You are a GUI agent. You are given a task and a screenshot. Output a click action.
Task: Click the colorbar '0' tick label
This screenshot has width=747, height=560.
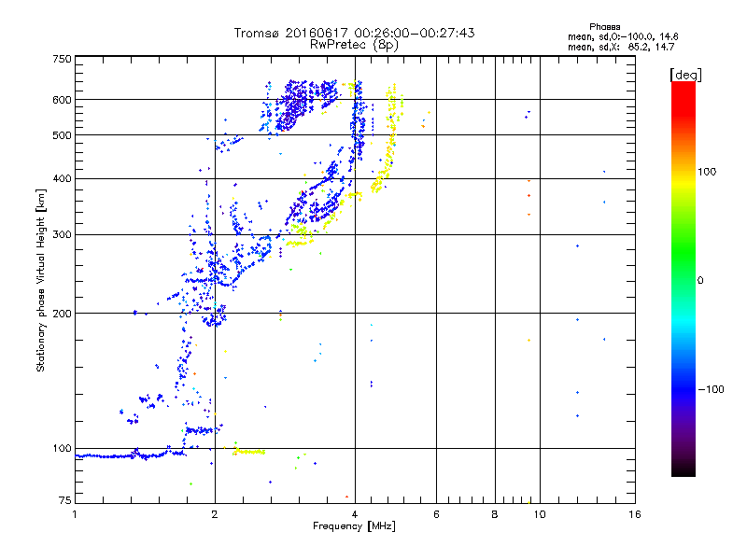(700, 281)
